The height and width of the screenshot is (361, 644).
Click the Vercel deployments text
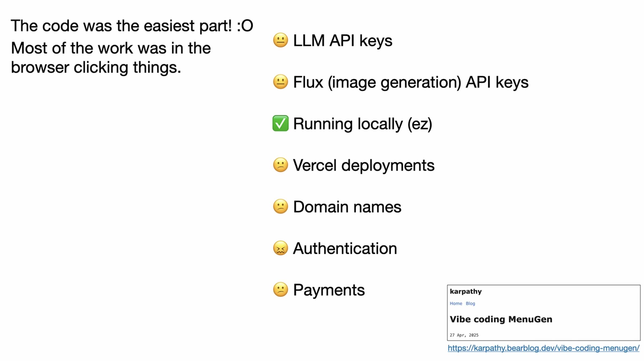pyautogui.click(x=363, y=165)
